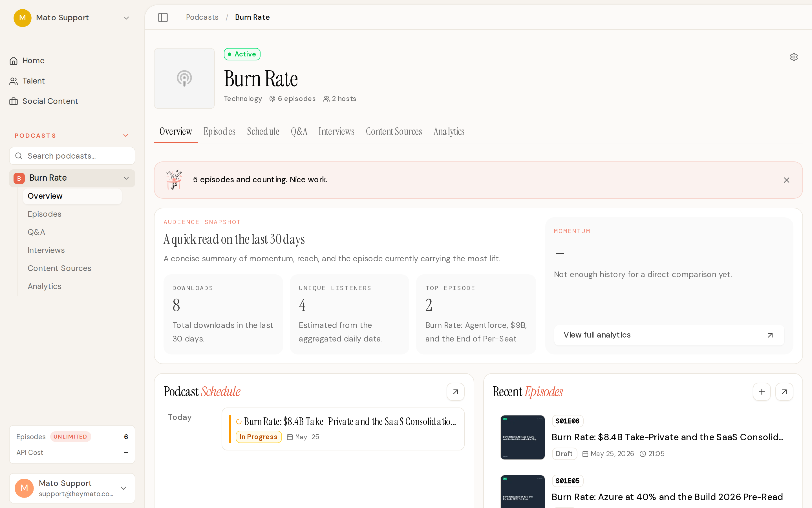Click the calendar icon beside May 25, 2026
The width and height of the screenshot is (812, 508).
585,454
